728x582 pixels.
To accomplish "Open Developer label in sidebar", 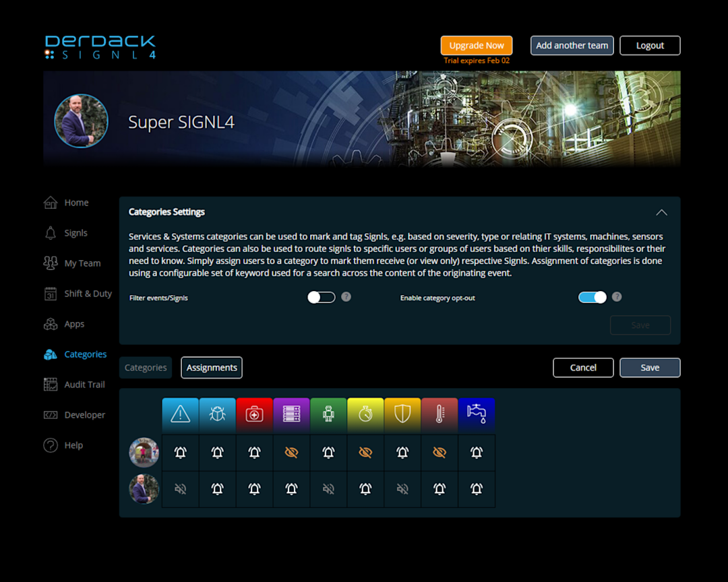I will click(x=84, y=415).
